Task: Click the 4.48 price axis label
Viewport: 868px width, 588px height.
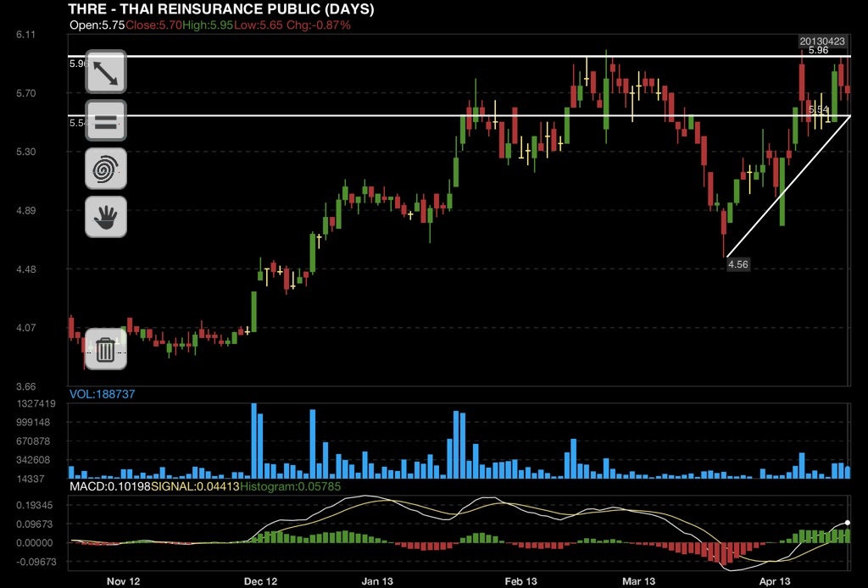Action: coord(25,269)
